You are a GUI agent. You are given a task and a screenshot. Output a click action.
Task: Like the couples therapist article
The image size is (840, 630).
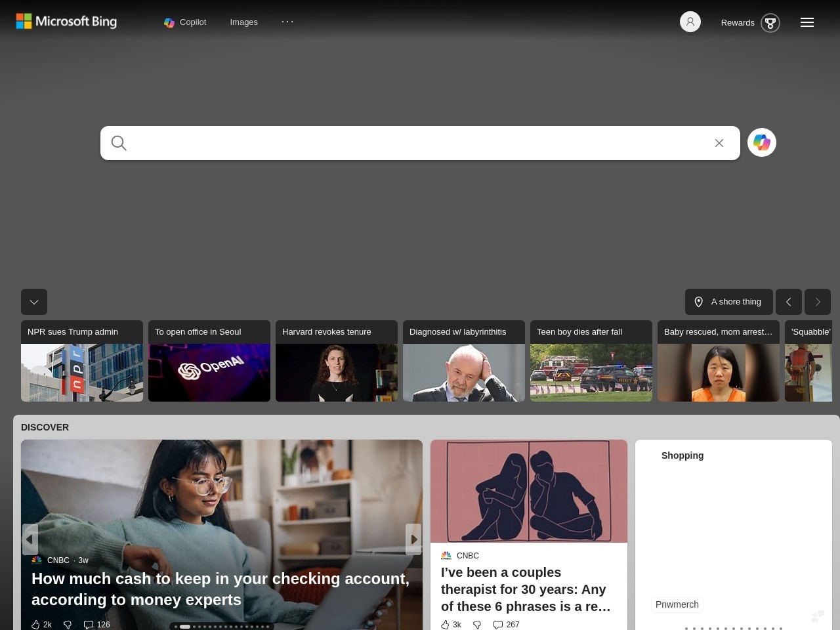pos(446,624)
